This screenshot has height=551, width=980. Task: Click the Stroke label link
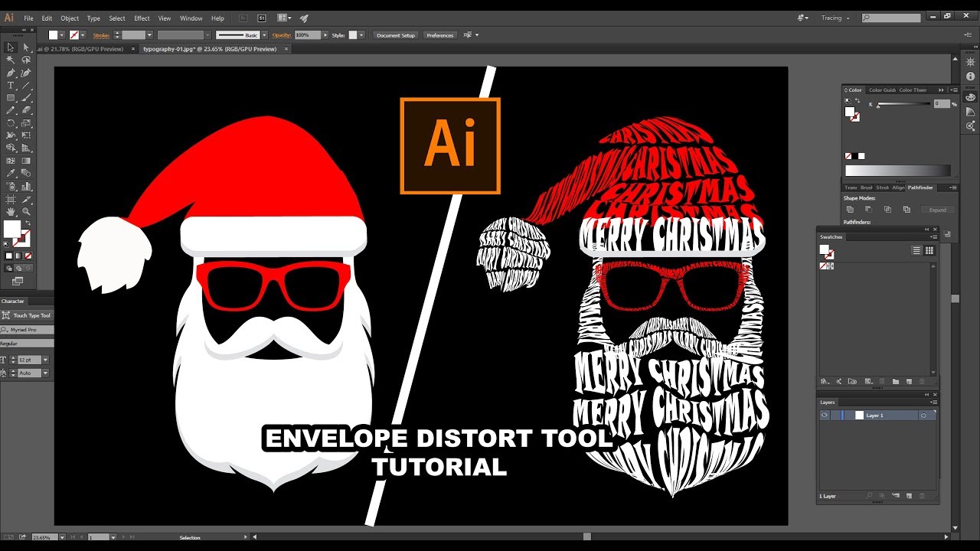[x=101, y=35]
